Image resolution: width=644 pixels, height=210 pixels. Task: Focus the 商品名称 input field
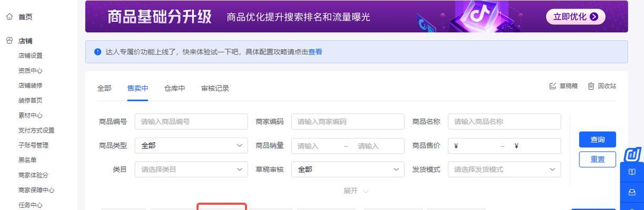tap(504, 121)
